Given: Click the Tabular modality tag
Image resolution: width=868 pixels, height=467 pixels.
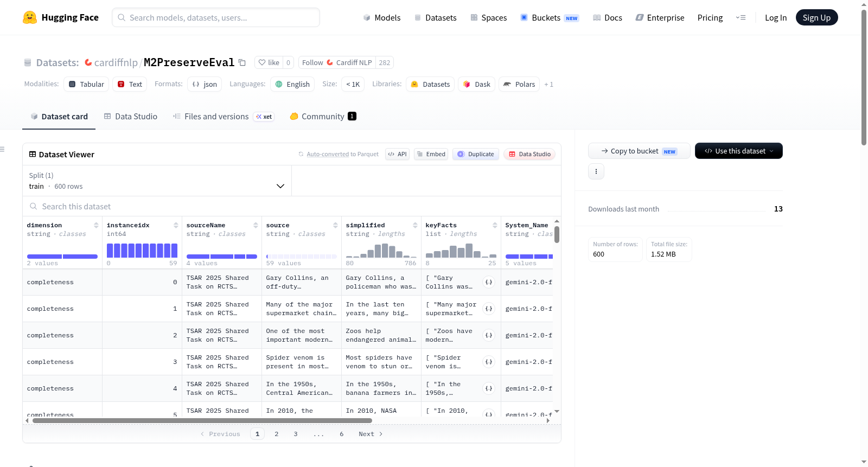Looking at the screenshot, I should pos(86,84).
